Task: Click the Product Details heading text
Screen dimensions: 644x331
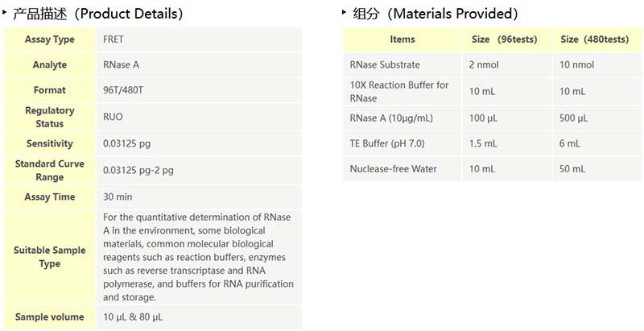Action: pos(98,14)
